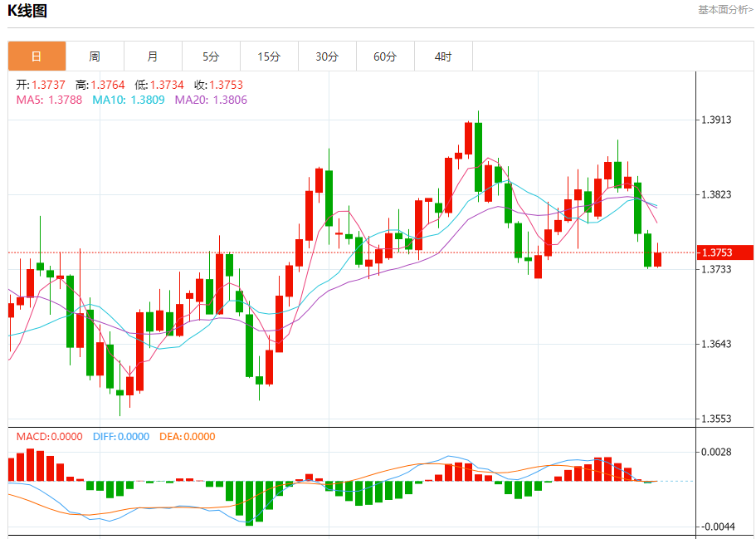
Task: Click the 1.3913 price axis label
Action: coord(717,120)
